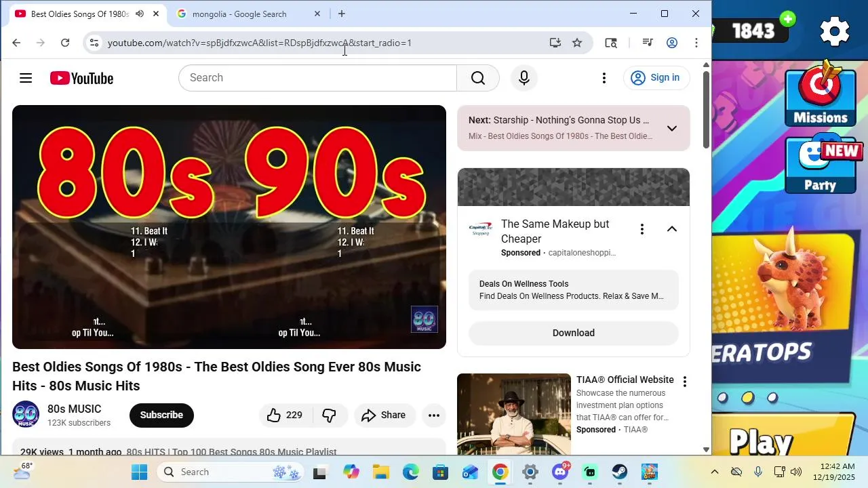Open Microsoft Edge from taskbar
The height and width of the screenshot is (488, 868).
[410, 472]
